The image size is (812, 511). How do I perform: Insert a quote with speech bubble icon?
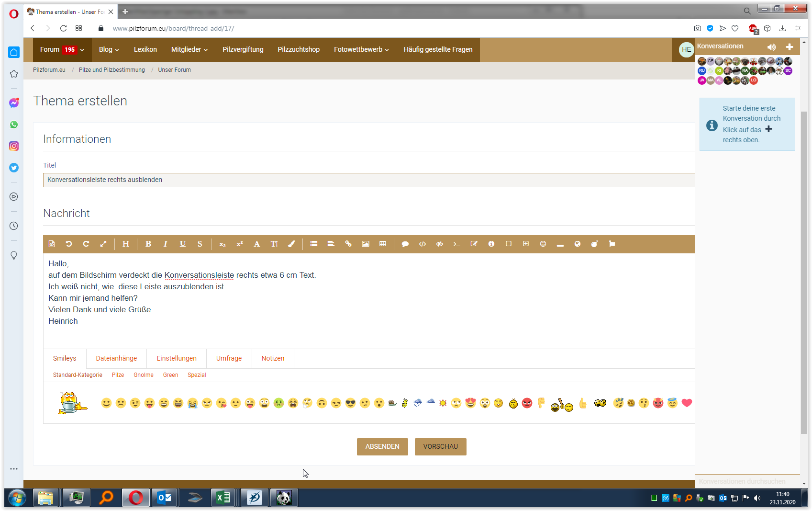pos(405,244)
